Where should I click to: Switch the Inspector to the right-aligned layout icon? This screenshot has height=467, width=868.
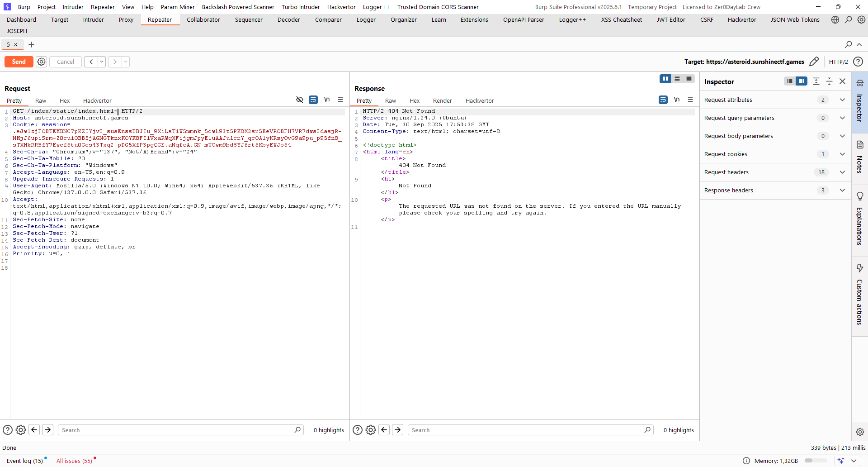802,81
